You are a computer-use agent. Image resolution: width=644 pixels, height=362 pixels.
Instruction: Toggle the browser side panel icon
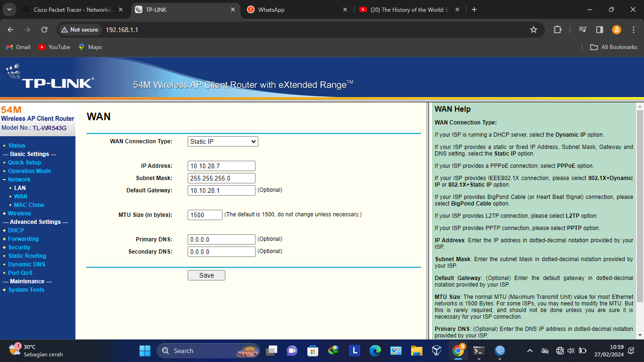point(600,30)
